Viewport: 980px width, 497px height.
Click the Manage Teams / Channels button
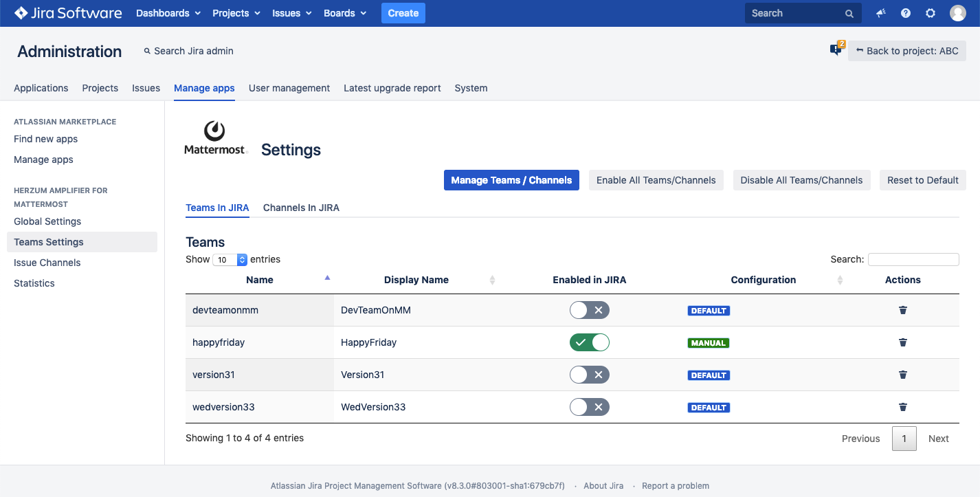coord(511,180)
